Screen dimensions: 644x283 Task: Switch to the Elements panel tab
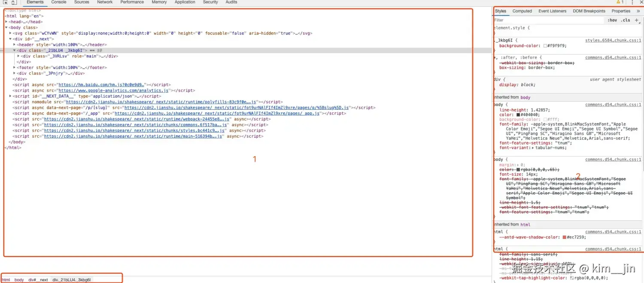[35, 2]
